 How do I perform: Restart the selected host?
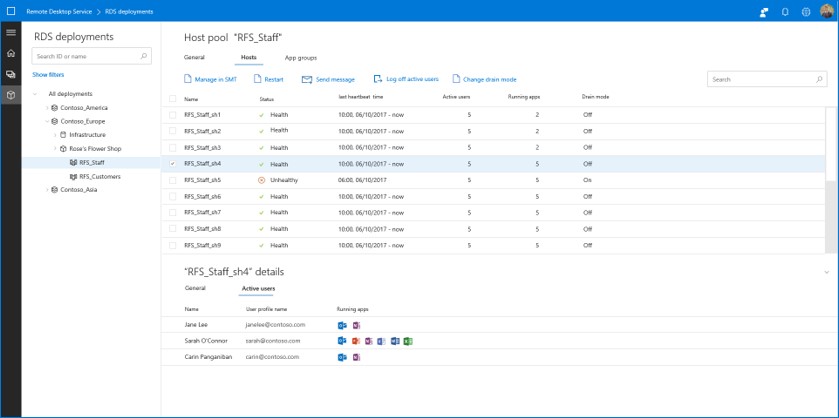(x=269, y=79)
